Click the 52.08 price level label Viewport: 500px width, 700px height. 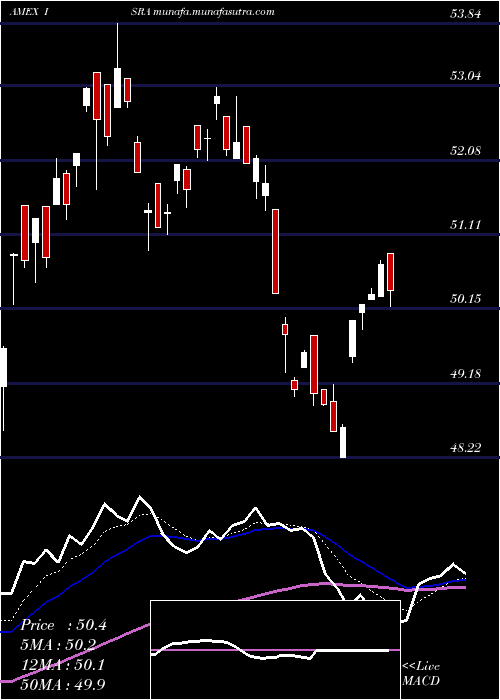point(466,150)
